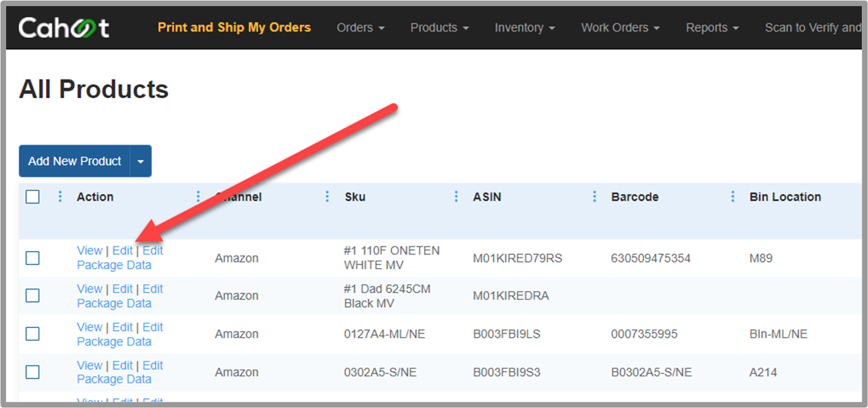Sort by the ASIN column header
Image resolution: width=868 pixels, height=408 pixels.
(x=487, y=197)
